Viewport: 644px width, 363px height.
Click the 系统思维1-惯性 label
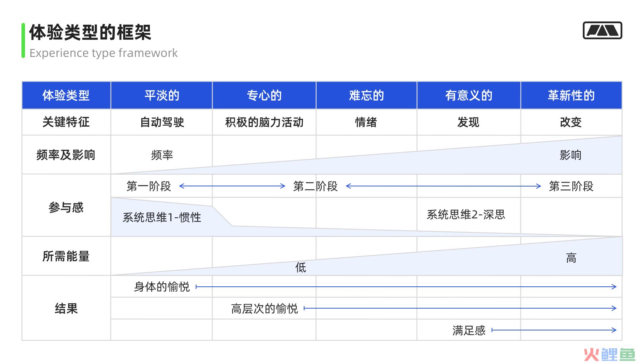(162, 217)
